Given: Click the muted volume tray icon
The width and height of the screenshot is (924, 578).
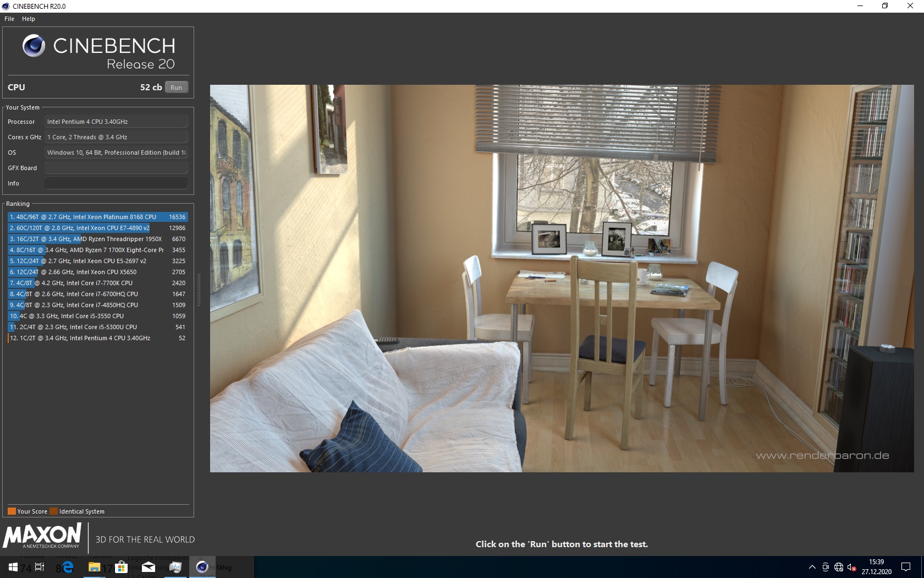Looking at the screenshot, I should [851, 567].
